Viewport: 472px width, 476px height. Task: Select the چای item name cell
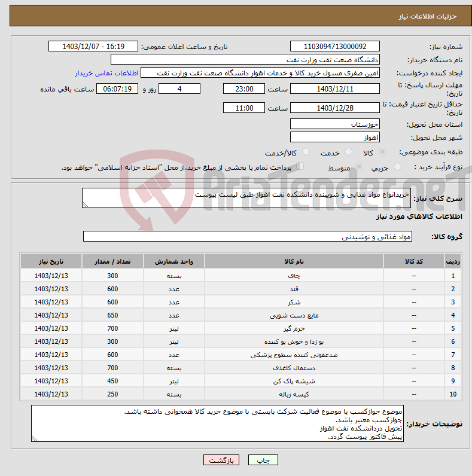click(x=294, y=276)
